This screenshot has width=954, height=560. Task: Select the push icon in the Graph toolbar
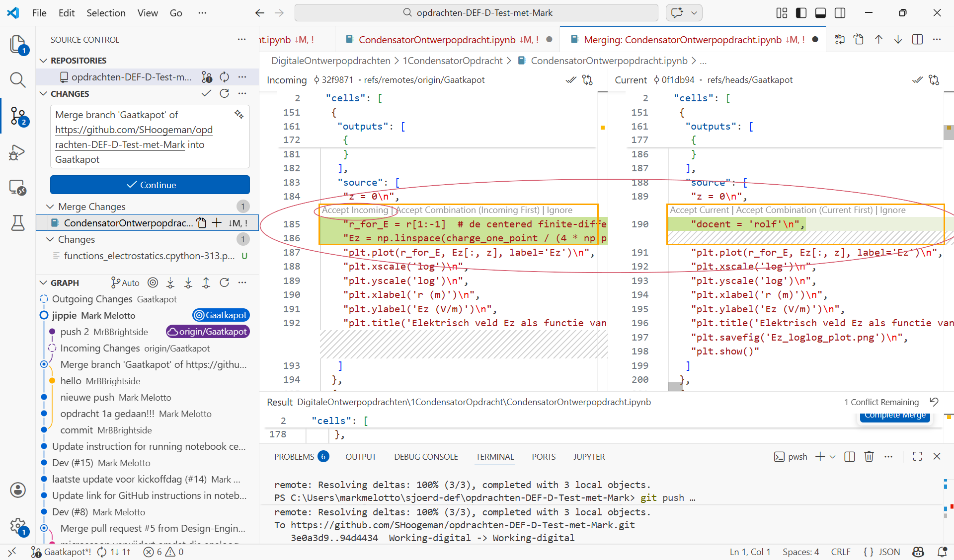tap(206, 282)
